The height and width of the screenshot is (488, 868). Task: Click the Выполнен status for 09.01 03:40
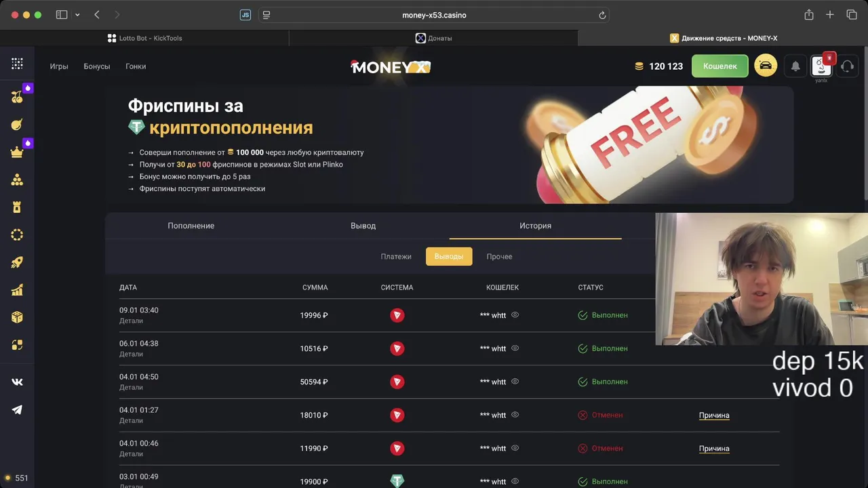click(x=603, y=315)
